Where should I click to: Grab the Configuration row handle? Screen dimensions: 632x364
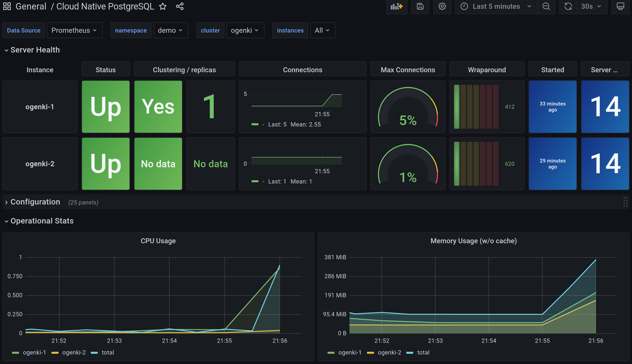625,202
